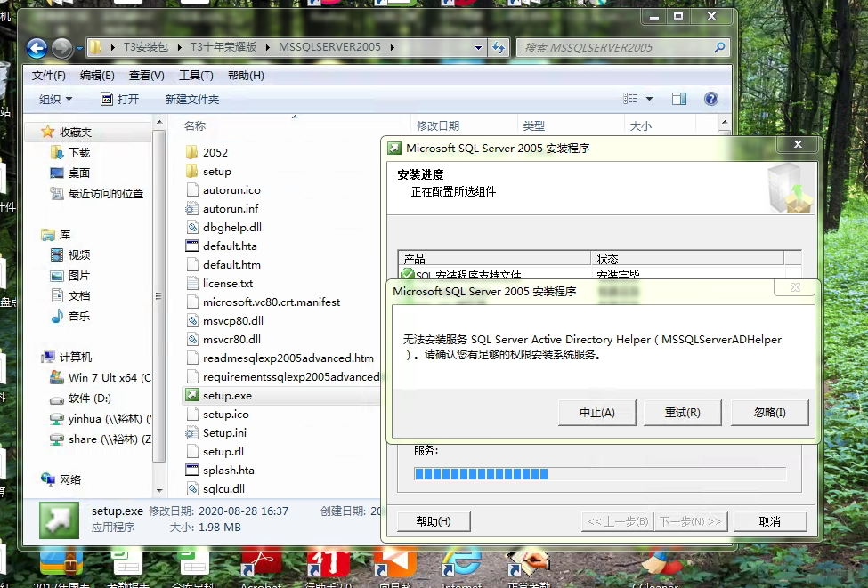Click the dbghelp.dll file icon
868x588 pixels.
pos(192,227)
